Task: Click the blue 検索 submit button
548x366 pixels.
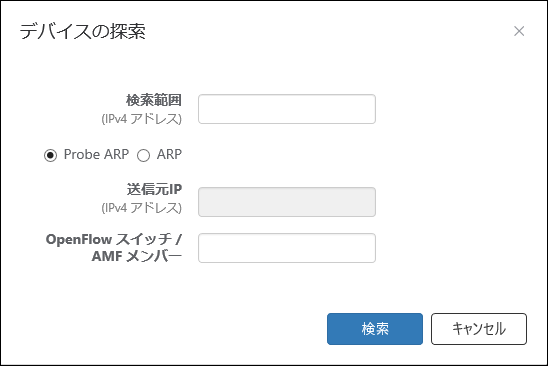Action: (375, 329)
